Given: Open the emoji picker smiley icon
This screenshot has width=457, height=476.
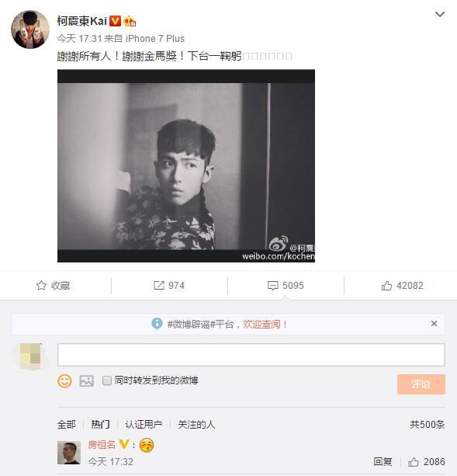Looking at the screenshot, I should tap(64, 380).
